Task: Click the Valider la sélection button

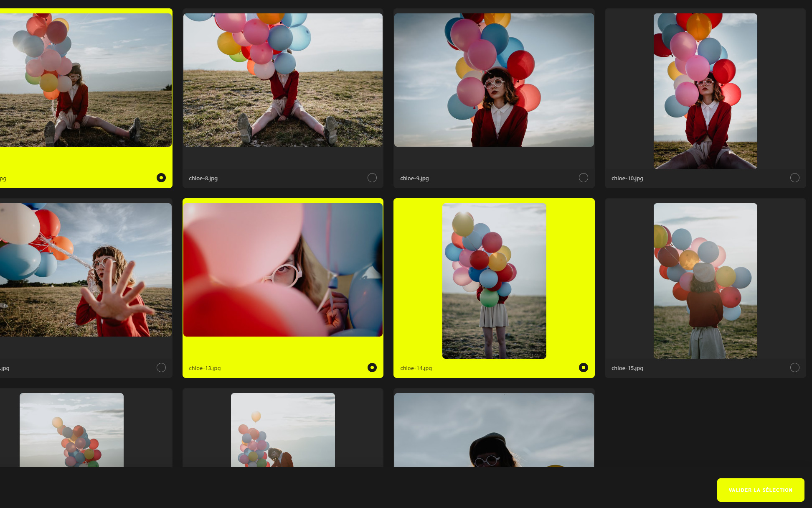Action: (760, 490)
